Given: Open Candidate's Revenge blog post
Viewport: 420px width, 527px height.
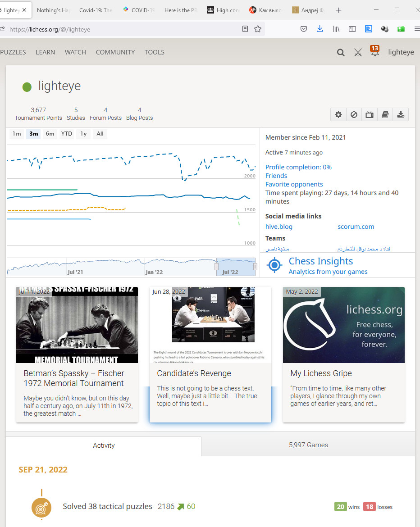Looking at the screenshot, I should [x=210, y=354].
